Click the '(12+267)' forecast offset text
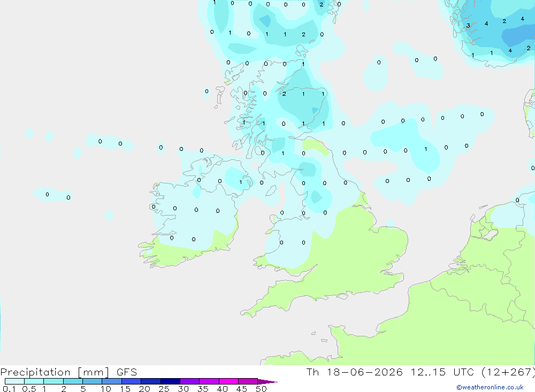The width and height of the screenshot is (535, 392). pos(508,372)
